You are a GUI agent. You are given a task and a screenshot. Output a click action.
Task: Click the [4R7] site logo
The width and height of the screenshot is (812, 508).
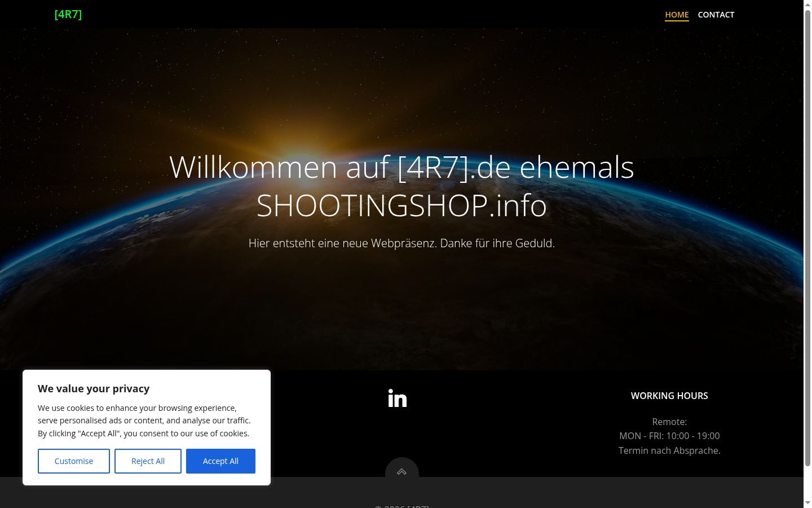pyautogui.click(x=68, y=14)
